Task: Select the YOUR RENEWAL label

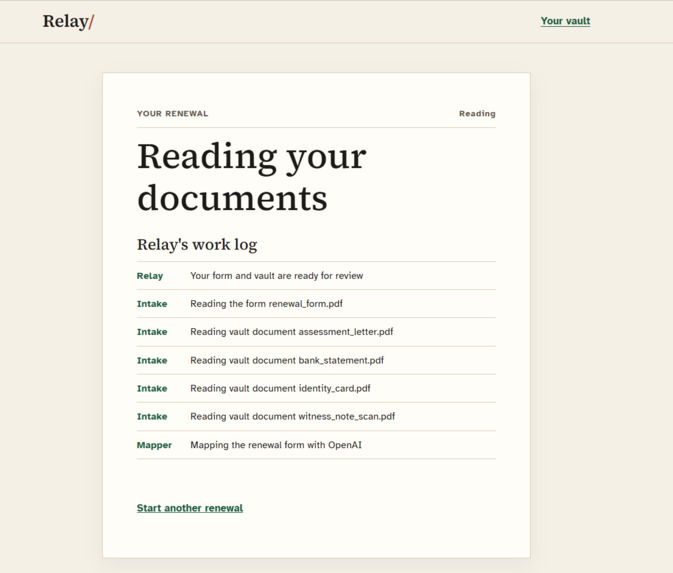Action: point(173,114)
